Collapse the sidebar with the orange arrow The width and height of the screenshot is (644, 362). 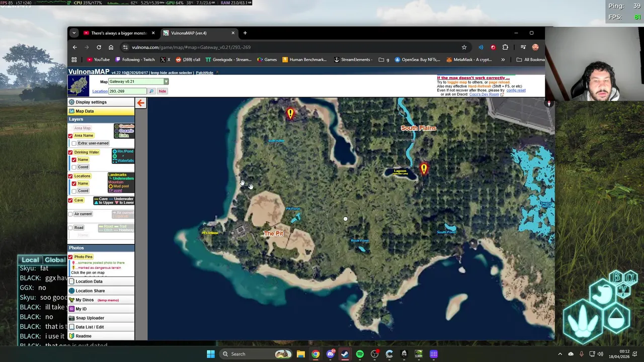coord(140,103)
